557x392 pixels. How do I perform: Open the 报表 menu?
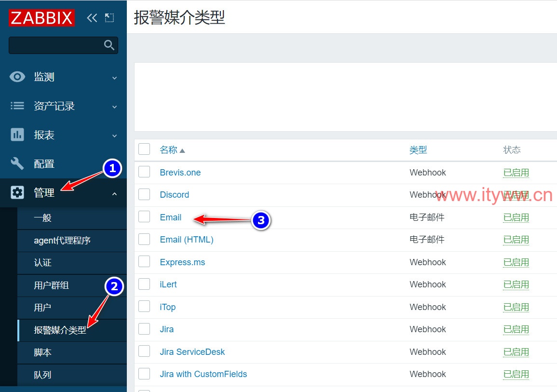click(63, 135)
